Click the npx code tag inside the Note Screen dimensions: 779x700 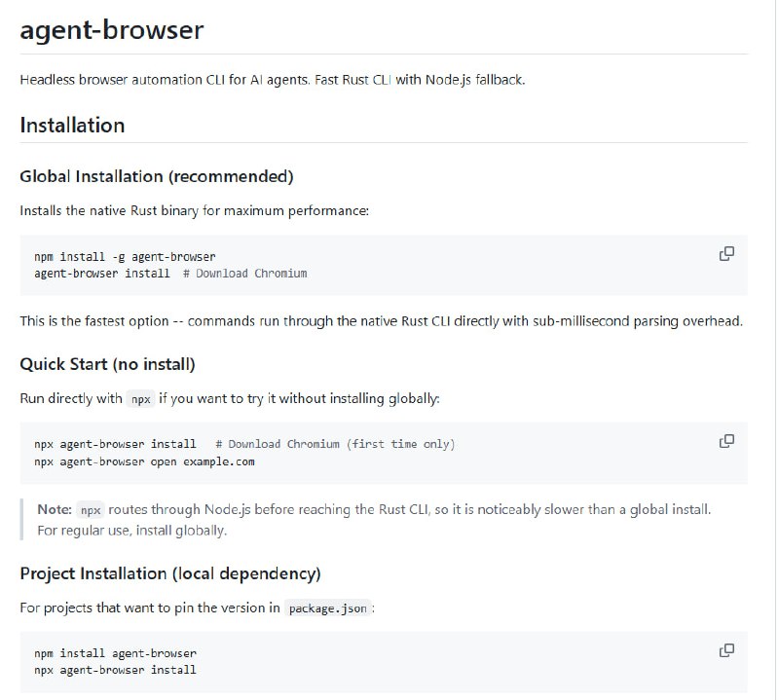point(91,510)
